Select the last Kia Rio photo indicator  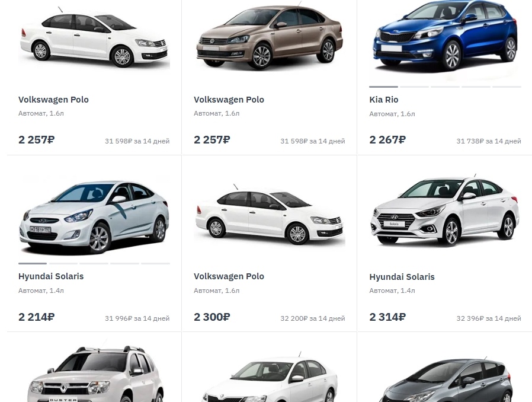pyautogui.click(x=507, y=87)
